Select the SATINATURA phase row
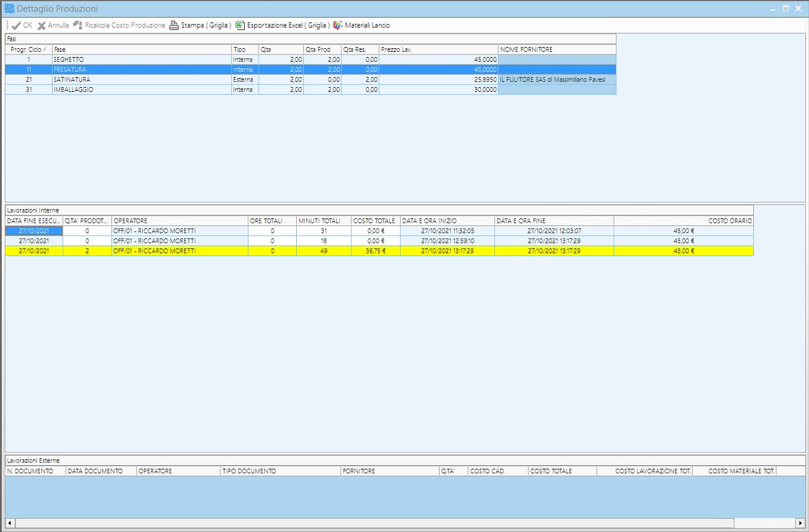The width and height of the screenshot is (809, 532). 311,79
